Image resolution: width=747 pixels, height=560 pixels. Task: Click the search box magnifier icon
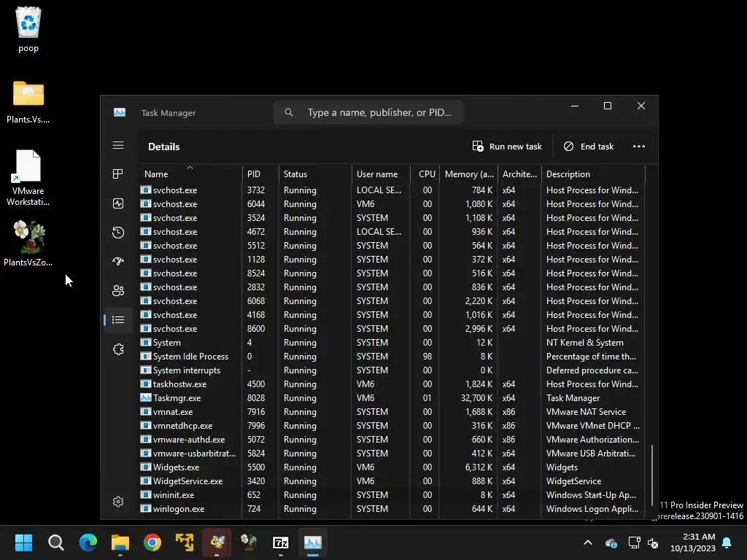click(289, 112)
